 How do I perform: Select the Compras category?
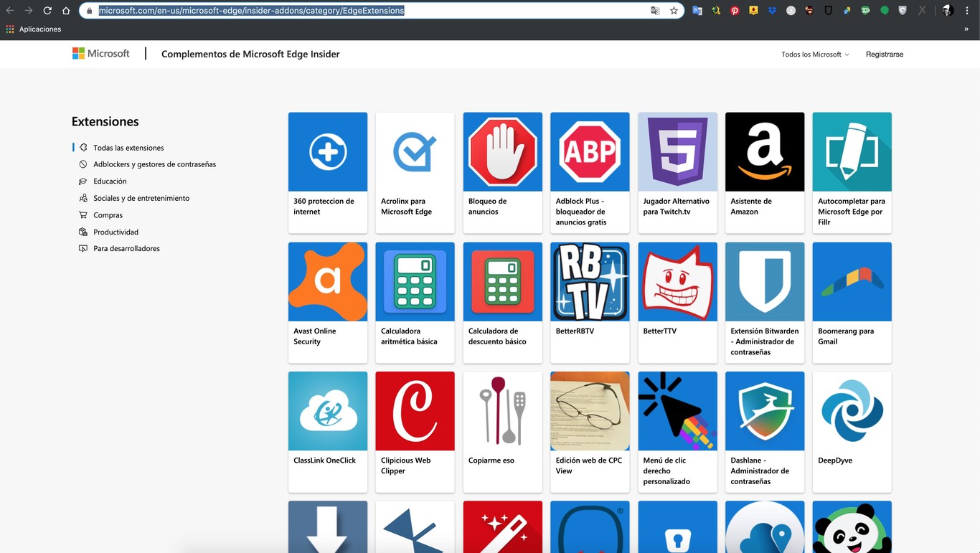[x=108, y=214]
